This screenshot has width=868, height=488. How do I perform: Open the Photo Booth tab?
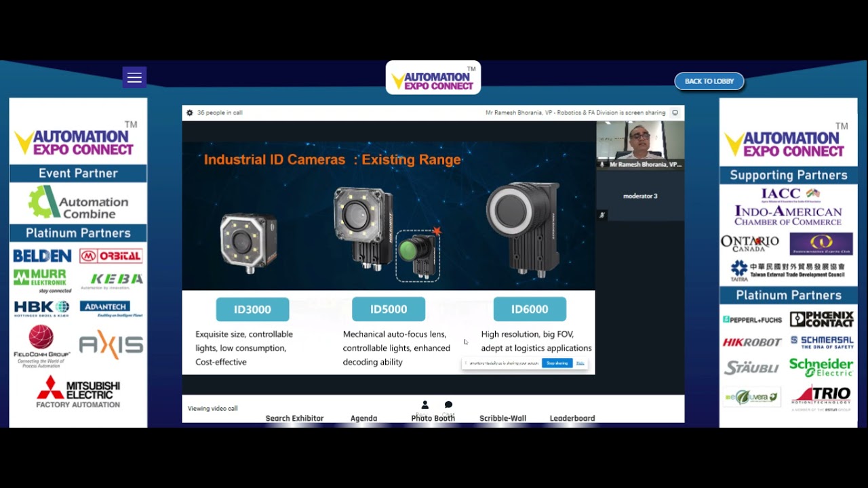(433, 418)
